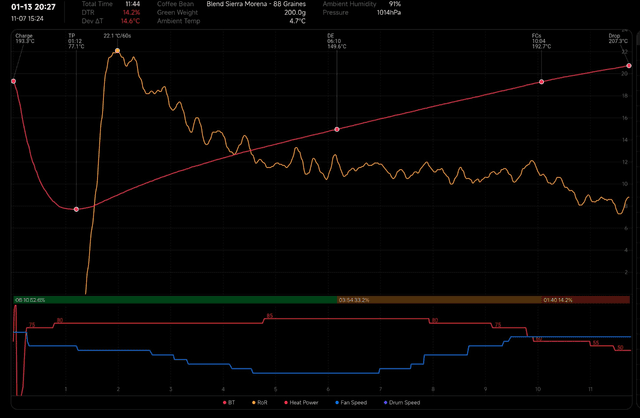Click the Green Weight 200.0g value
Viewport: 640px width, 418px height.
click(295, 12)
